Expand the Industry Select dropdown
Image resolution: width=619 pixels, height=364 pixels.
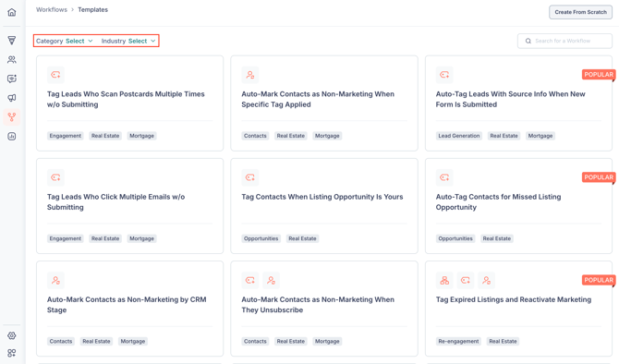[x=128, y=41]
